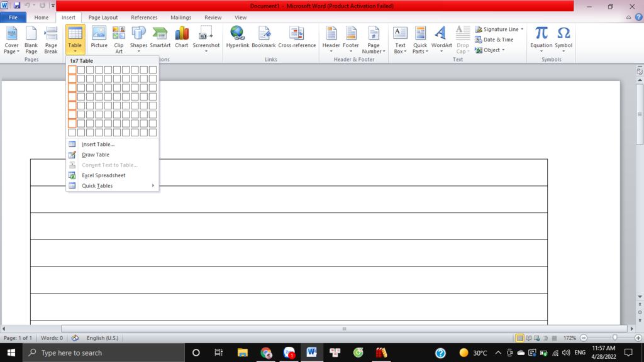This screenshot has width=644, height=362.
Task: Click the Words: 0 status indicator
Action: click(52, 338)
